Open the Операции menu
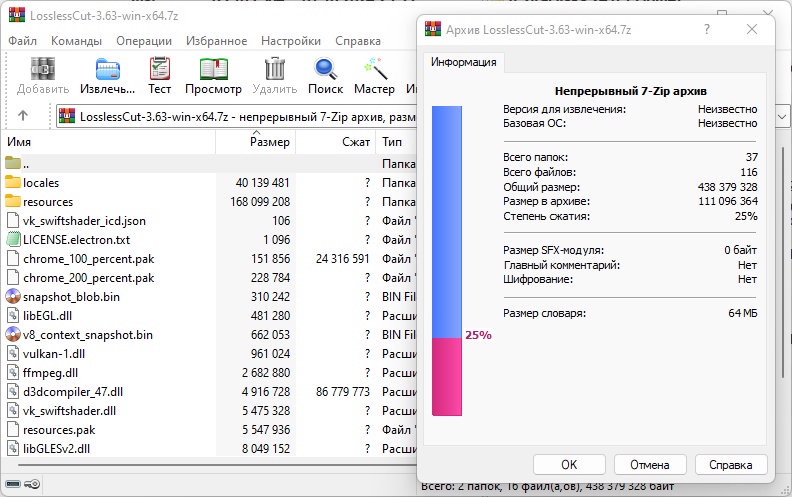This screenshot has height=497, width=792. point(144,41)
